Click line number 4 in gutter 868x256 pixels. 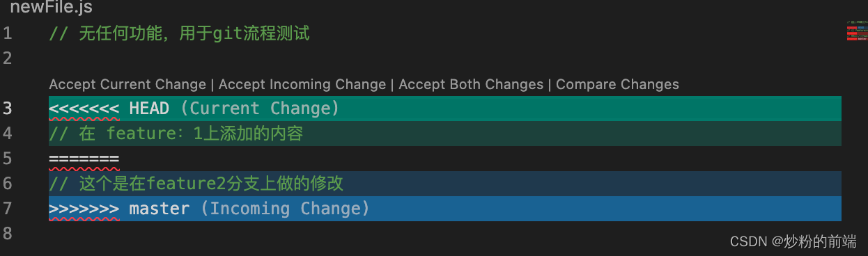click(7, 134)
